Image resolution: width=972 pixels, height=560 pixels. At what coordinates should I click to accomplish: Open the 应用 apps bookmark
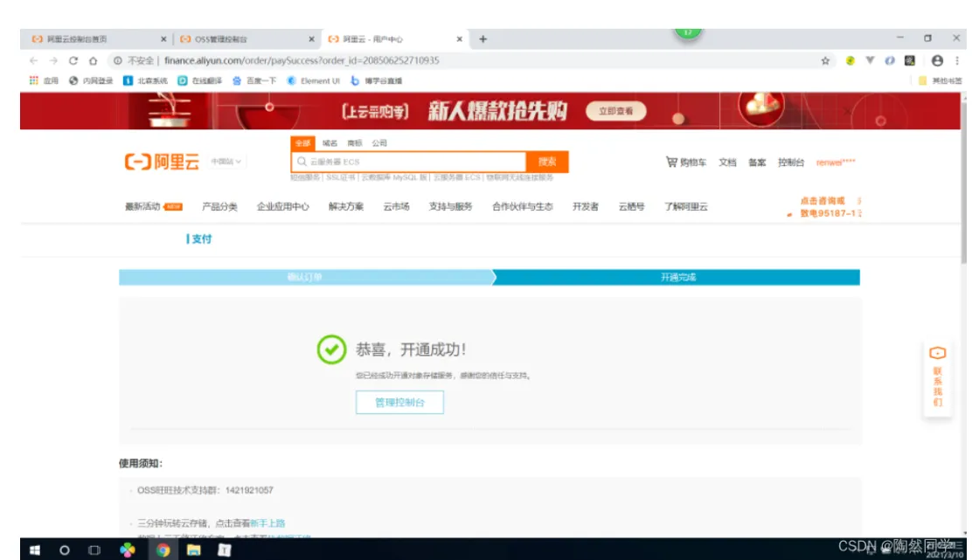[44, 80]
